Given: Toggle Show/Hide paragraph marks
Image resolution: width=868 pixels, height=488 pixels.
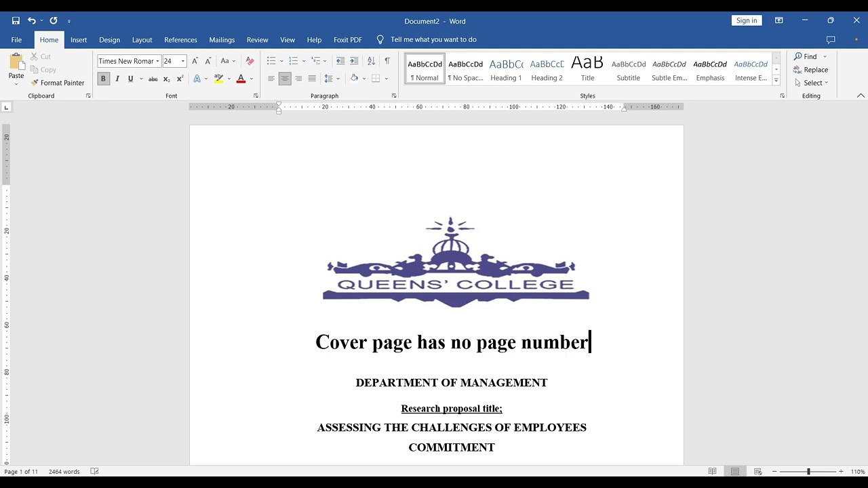Looking at the screenshot, I should point(387,61).
